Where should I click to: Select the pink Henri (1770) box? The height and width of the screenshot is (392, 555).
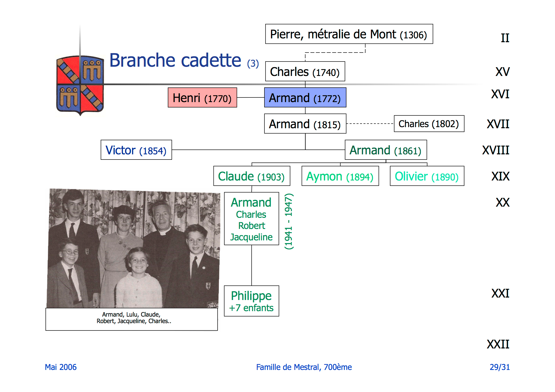click(202, 98)
